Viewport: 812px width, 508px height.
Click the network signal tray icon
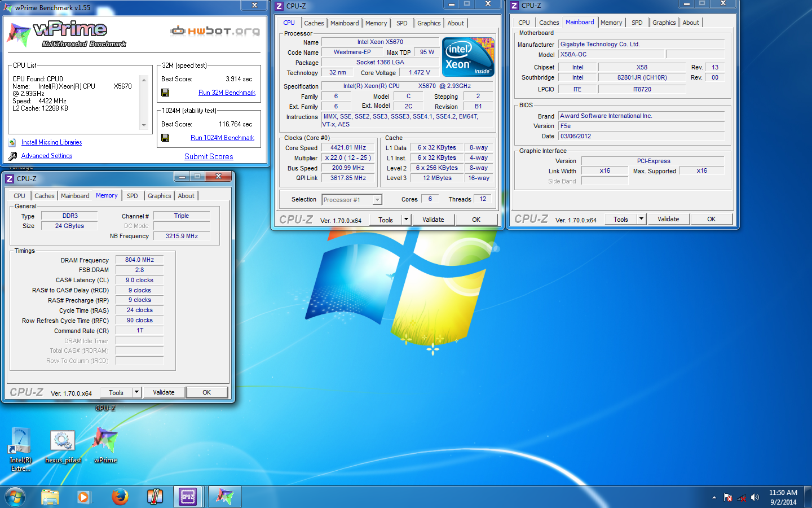[x=742, y=497]
